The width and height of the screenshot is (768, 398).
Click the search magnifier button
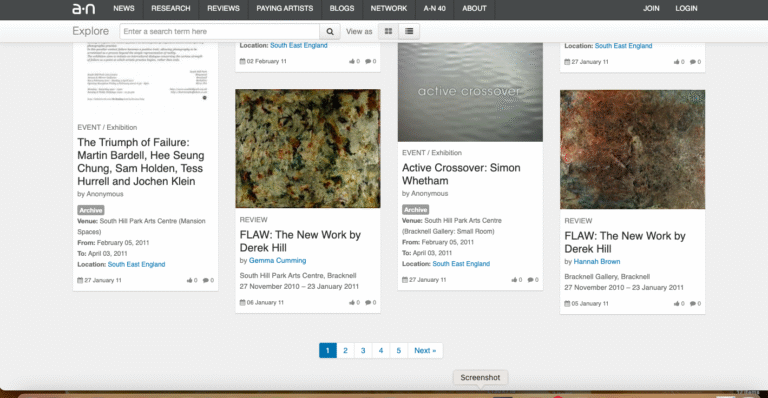coord(330,31)
